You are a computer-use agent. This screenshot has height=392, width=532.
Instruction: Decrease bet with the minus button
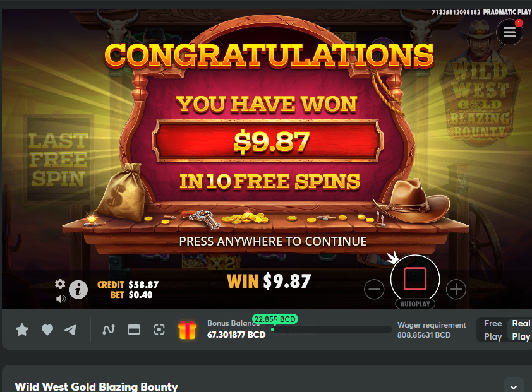coord(374,289)
